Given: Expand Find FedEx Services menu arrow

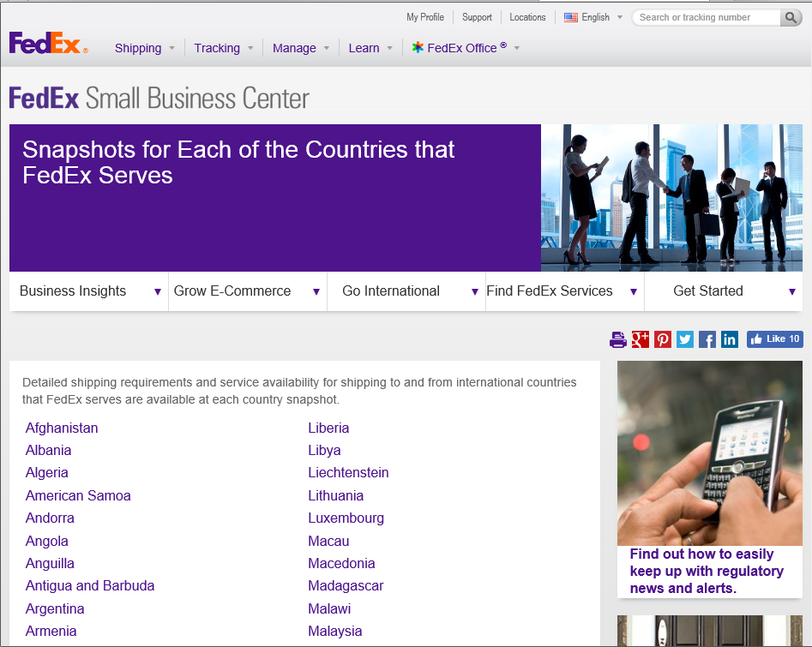Looking at the screenshot, I should 634,292.
